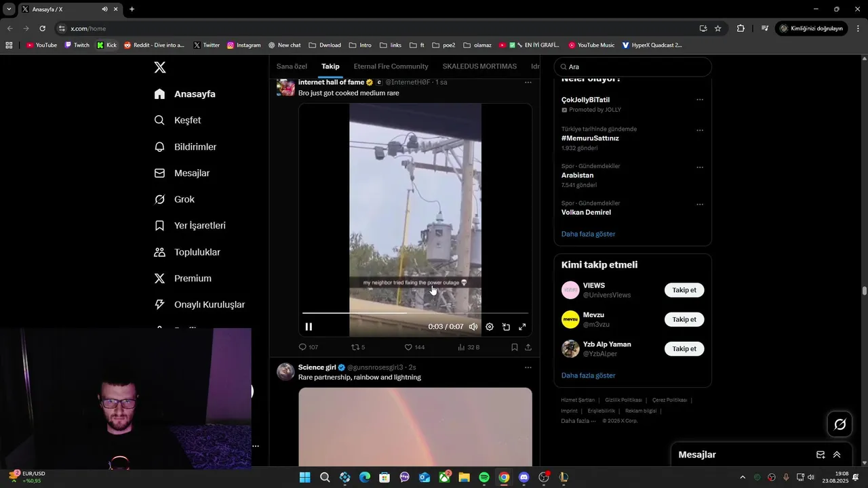Mute the video volume
This screenshot has height=488, width=868.
point(473,327)
